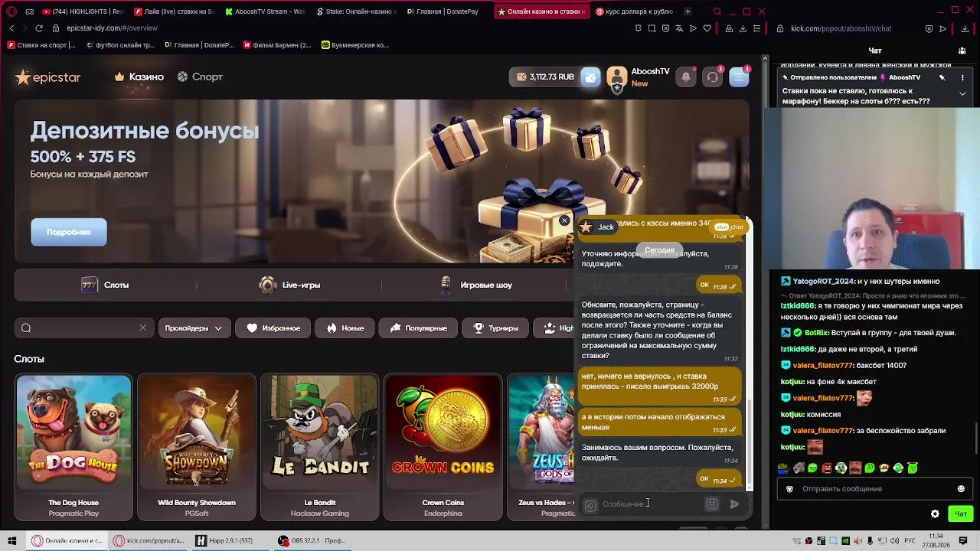Open the wallet deposit button next to balance
Viewport: 980px width, 551px height.
tap(590, 77)
